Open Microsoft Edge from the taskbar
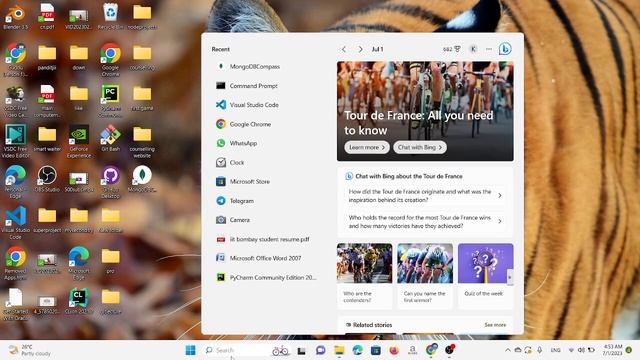640x360 pixels. pyautogui.click(x=358, y=350)
